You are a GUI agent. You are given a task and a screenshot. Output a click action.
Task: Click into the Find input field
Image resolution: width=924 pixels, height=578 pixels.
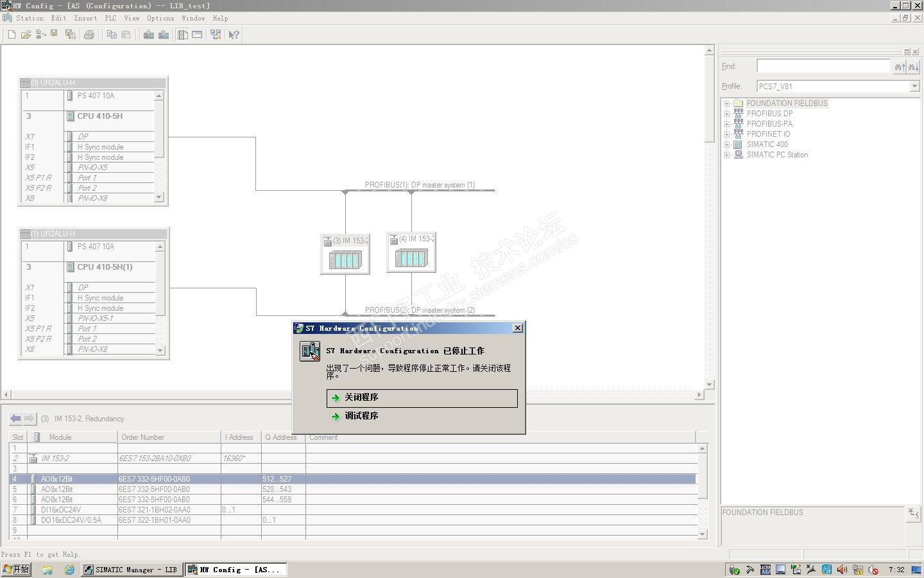pos(823,66)
